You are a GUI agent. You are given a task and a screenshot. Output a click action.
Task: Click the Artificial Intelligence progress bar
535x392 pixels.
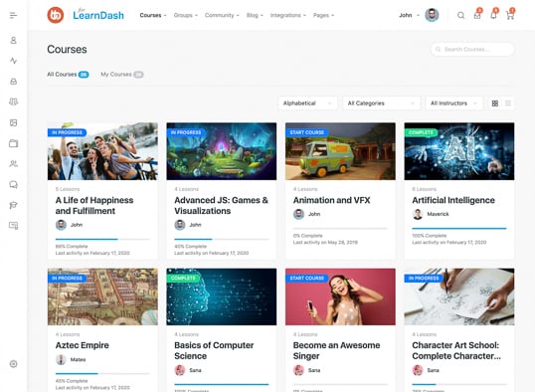pyautogui.click(x=458, y=228)
